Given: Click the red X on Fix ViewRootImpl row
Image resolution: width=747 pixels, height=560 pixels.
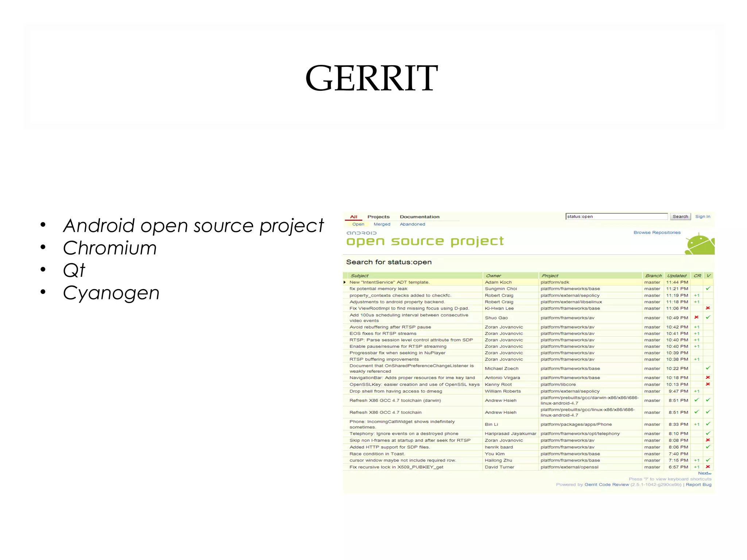Looking at the screenshot, I should coord(708,308).
